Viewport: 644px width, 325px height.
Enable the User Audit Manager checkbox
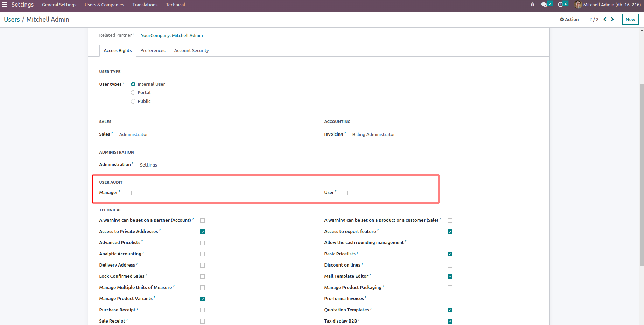coord(129,193)
